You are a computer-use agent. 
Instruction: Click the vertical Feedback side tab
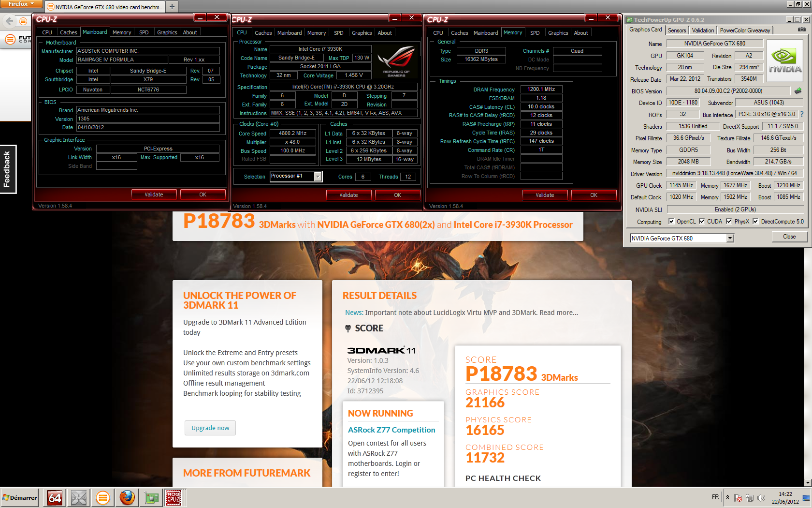click(x=7, y=169)
